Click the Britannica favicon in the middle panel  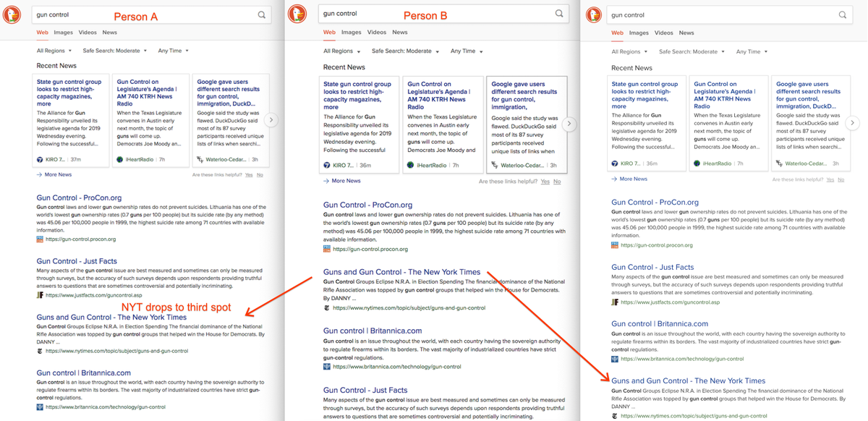pos(327,367)
